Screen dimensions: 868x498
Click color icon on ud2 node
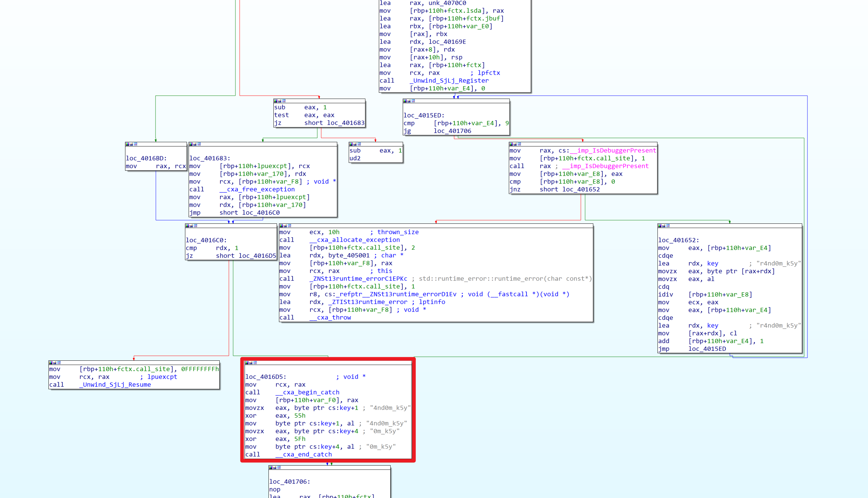[x=351, y=144]
